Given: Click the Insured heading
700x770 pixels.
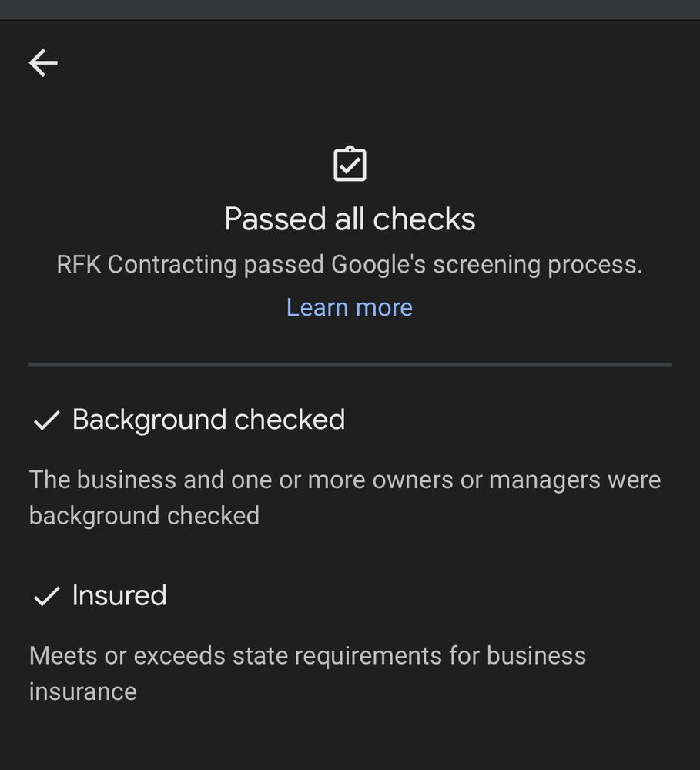Looking at the screenshot, I should pos(119,595).
